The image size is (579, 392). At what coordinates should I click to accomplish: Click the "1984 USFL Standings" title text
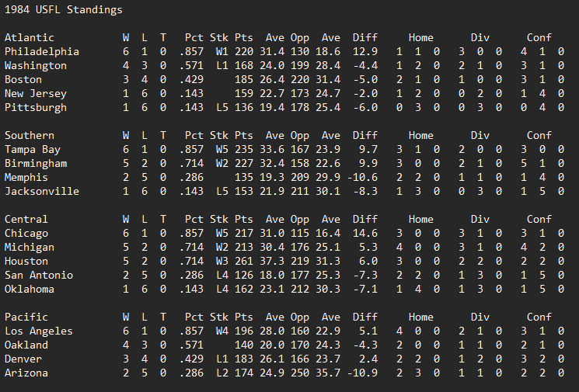coord(63,10)
